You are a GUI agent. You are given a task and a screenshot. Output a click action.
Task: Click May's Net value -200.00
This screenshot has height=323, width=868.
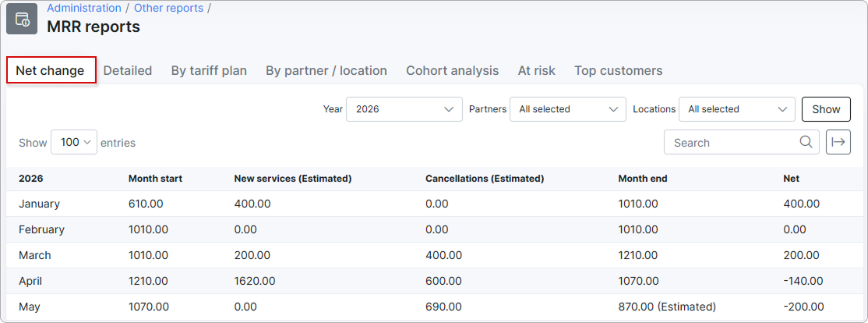pos(804,307)
